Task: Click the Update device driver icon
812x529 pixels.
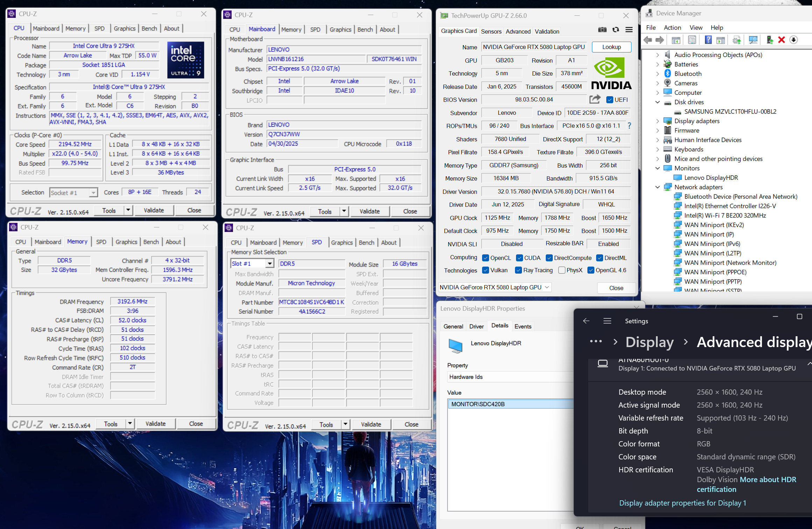Action: (770, 40)
